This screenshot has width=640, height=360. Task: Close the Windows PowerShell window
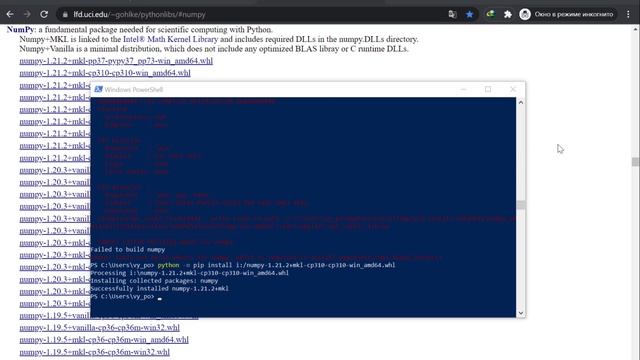click(513, 89)
